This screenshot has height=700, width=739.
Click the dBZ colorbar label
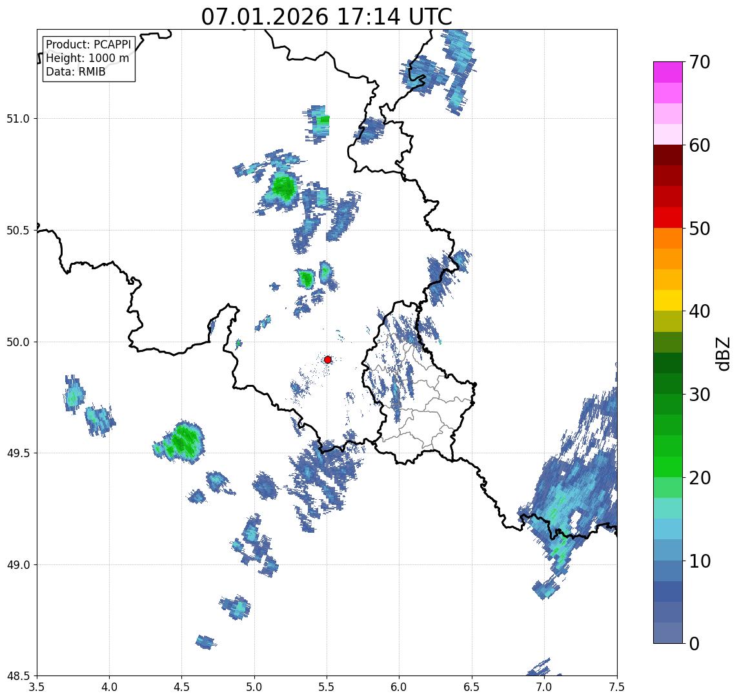tap(723, 354)
